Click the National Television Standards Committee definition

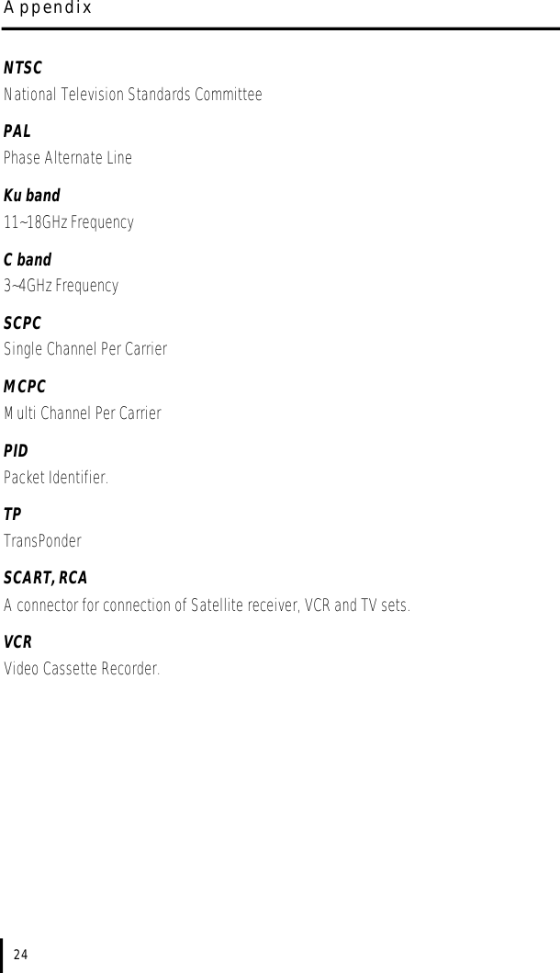[x=133, y=95]
